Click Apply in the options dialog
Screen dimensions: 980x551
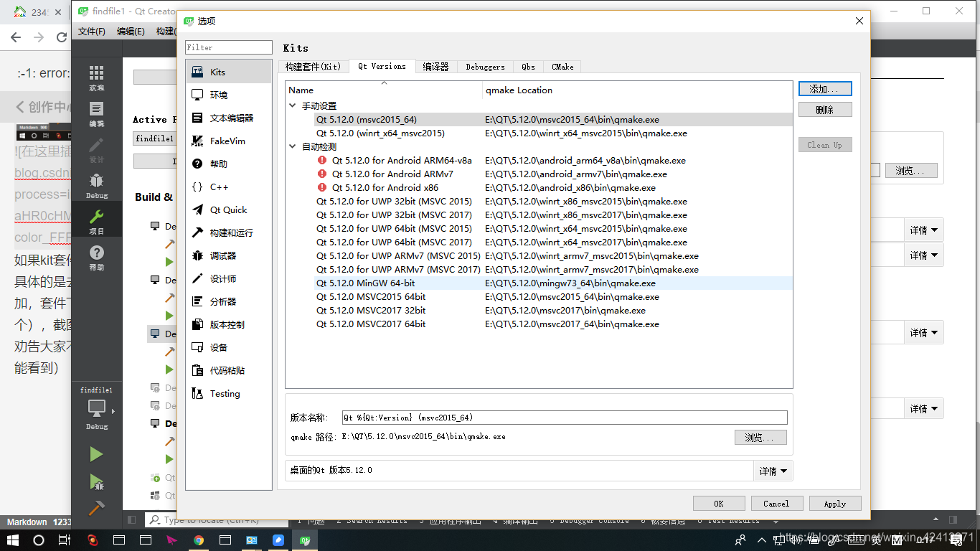[835, 504]
